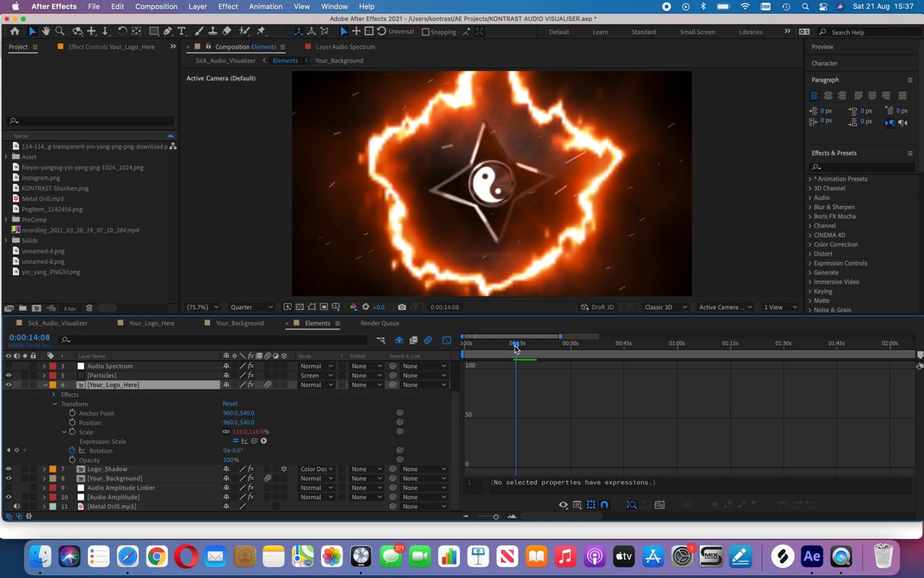This screenshot has height=578, width=924.
Task: Open Adobe After Effects from Dock
Action: coord(812,556)
